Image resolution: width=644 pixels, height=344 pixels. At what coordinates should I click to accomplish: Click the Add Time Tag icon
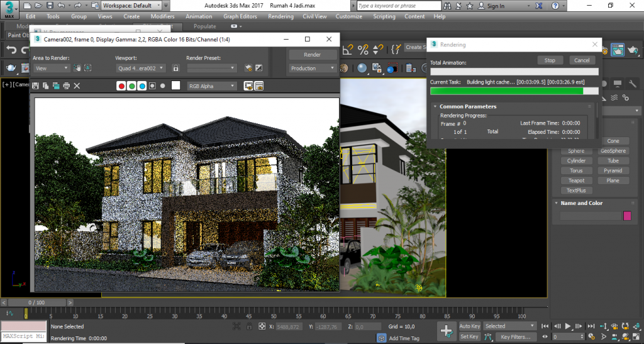click(x=382, y=338)
